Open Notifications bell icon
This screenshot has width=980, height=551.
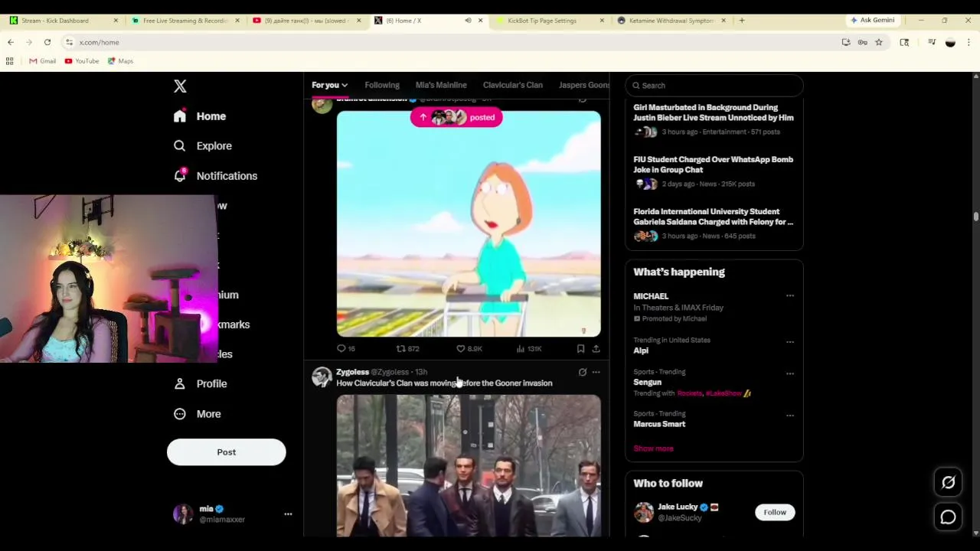click(x=180, y=175)
